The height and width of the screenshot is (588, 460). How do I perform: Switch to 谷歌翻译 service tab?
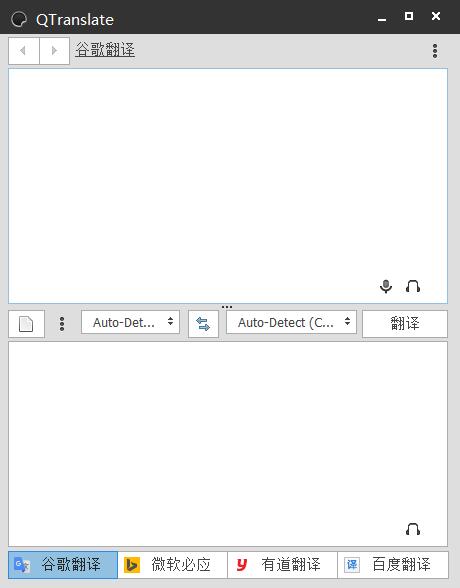tap(63, 565)
